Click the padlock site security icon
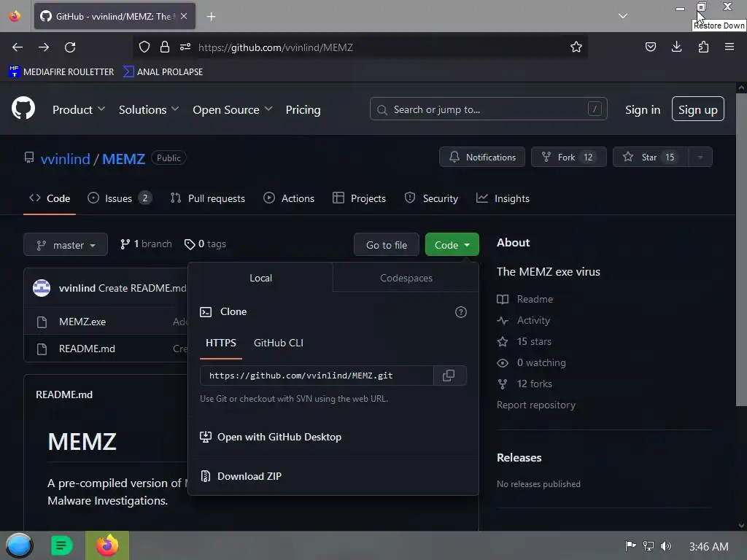Image resolution: width=747 pixels, height=560 pixels. pos(165,47)
